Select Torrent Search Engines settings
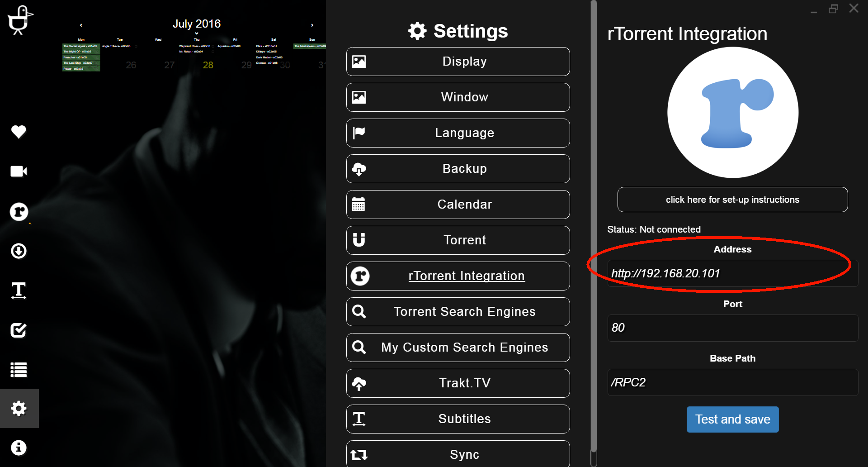 click(x=458, y=312)
